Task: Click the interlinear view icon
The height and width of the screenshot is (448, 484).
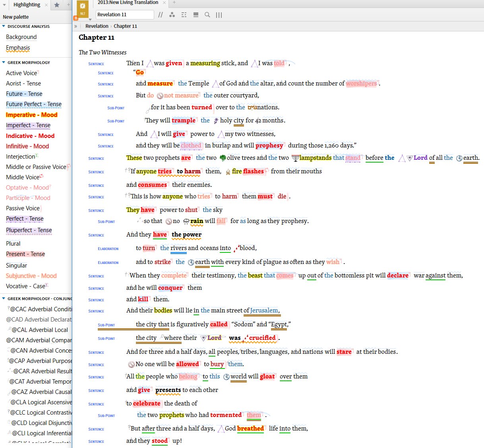Action: [184, 15]
